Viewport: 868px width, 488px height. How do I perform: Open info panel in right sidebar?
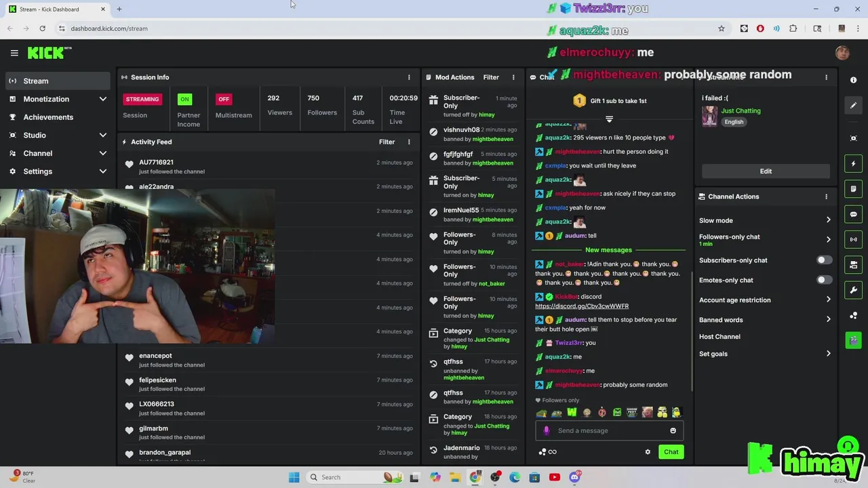tap(853, 80)
